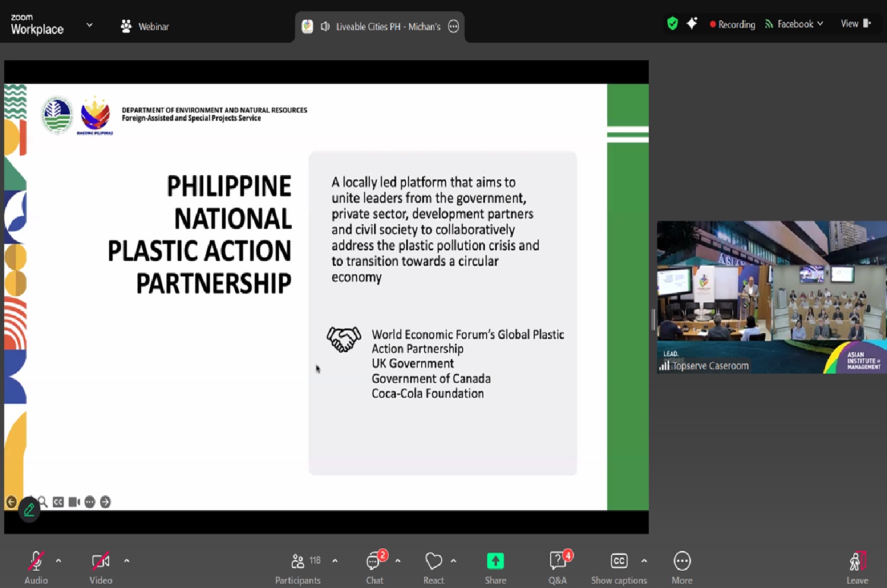
Task: Click the Zoom Workplace logo
Action: point(37,25)
